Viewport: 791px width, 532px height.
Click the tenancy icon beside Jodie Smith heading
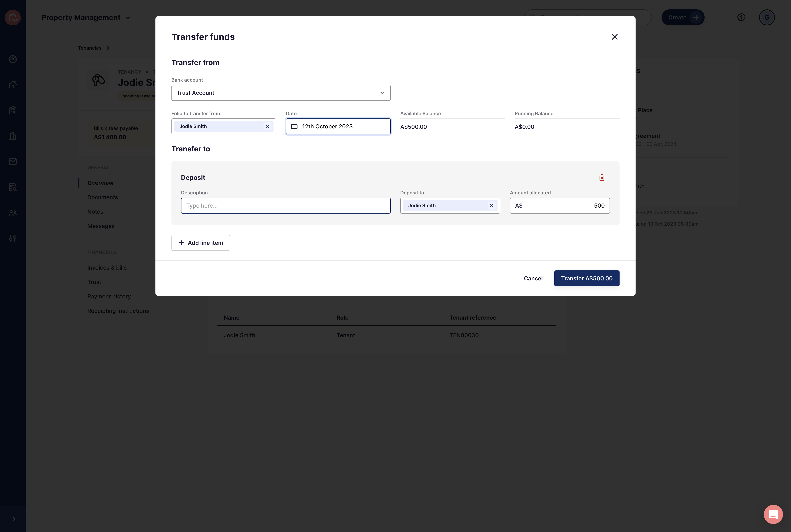98,80
